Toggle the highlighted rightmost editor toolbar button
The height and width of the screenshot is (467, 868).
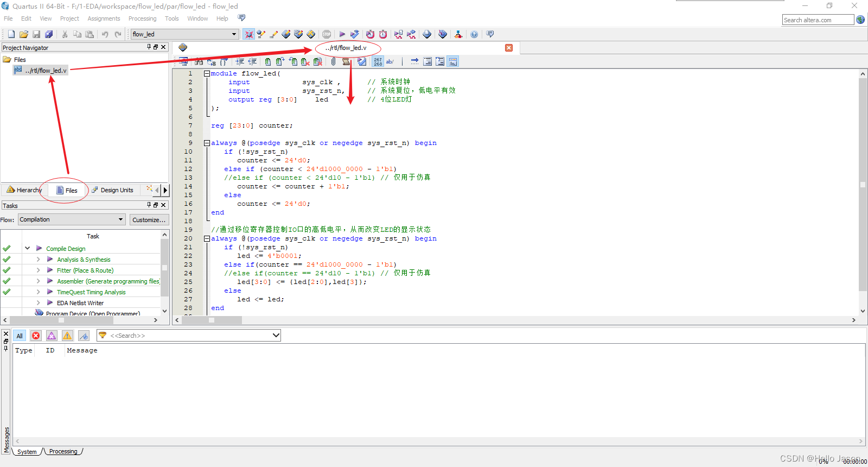point(454,62)
